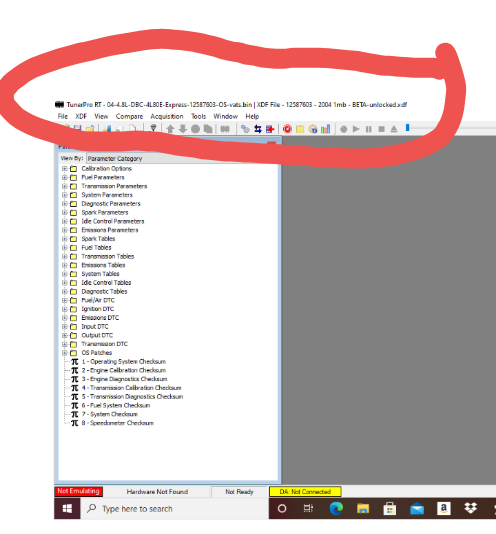Screen dimensions: 496x534
Task: Click the chip emulation toolbar icon
Action: pyautogui.click(x=225, y=129)
